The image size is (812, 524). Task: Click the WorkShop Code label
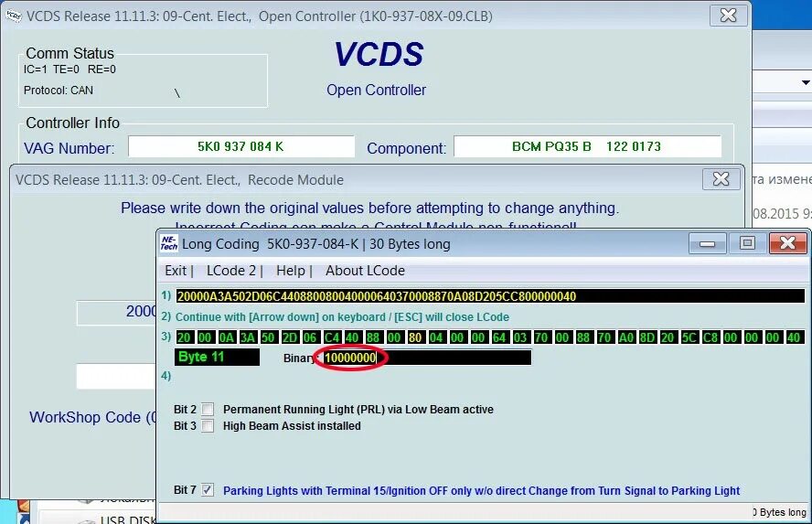(92, 417)
